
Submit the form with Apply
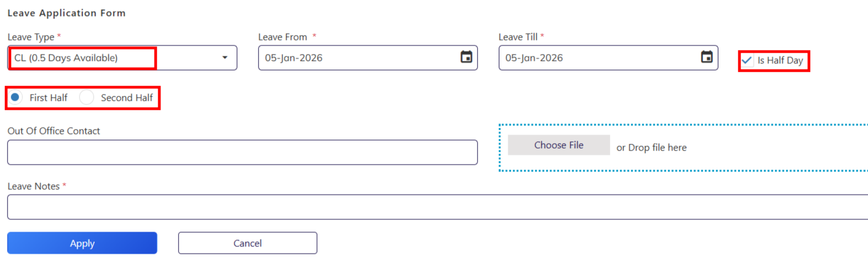point(82,243)
